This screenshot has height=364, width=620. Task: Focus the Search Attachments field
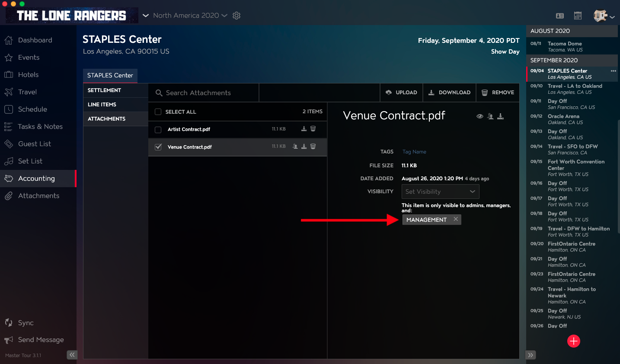(x=204, y=93)
